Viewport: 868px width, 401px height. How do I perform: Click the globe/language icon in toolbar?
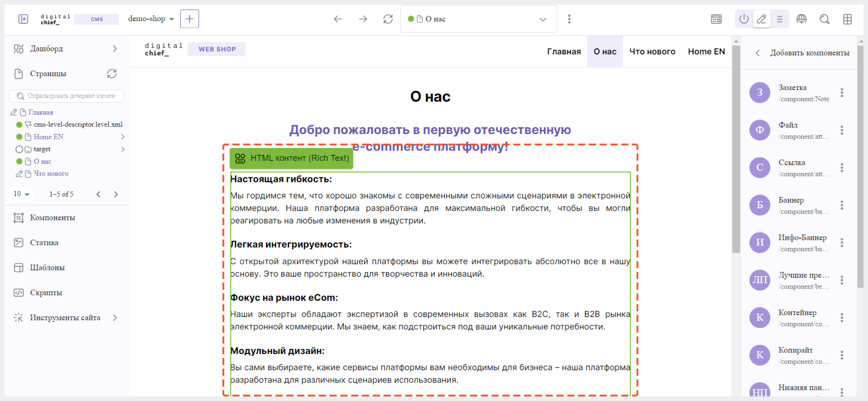[802, 19]
